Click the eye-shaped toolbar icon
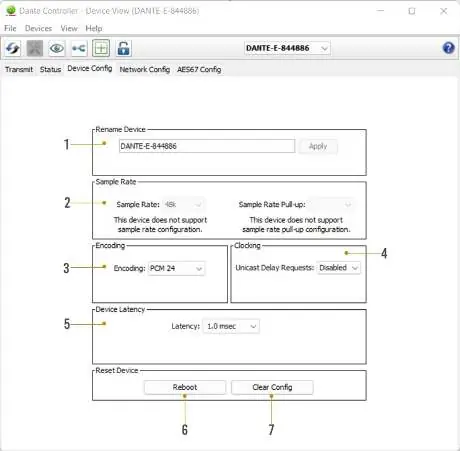The image size is (460, 451). pyautogui.click(x=57, y=49)
